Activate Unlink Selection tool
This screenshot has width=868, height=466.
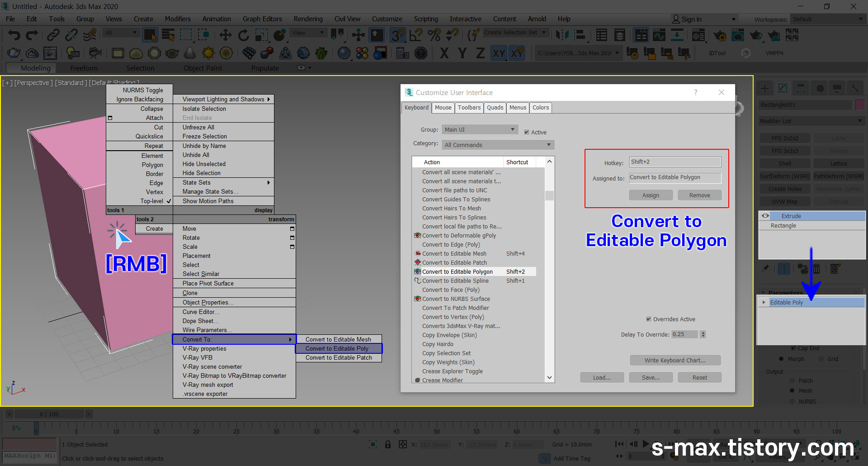pyautogui.click(x=71, y=35)
